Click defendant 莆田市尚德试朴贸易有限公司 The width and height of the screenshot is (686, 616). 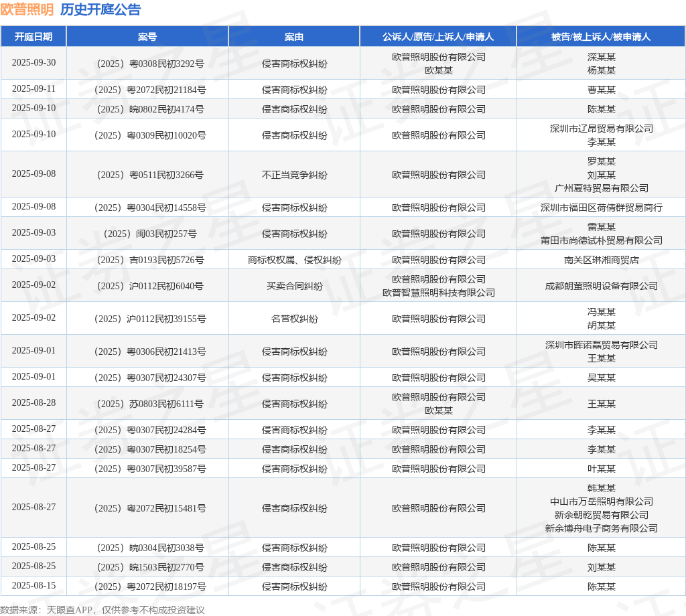[x=601, y=240]
